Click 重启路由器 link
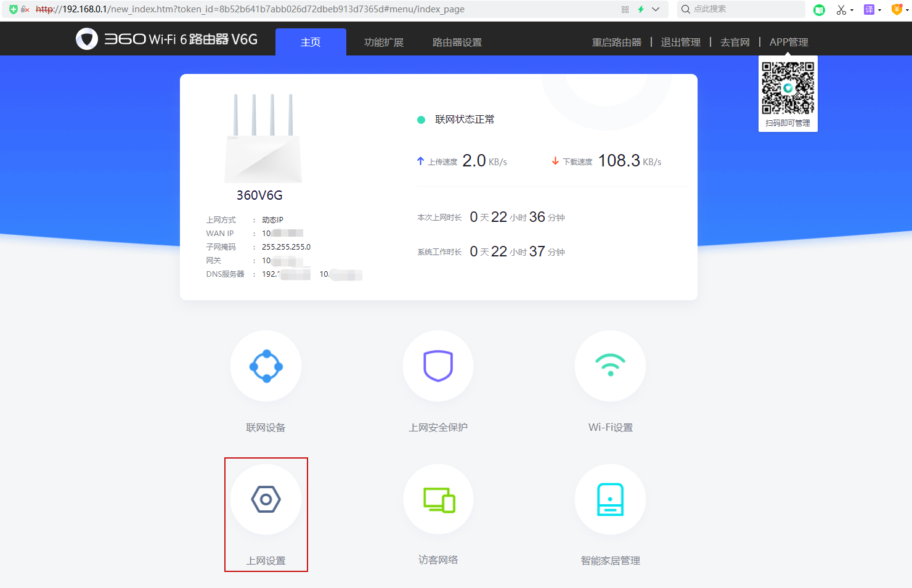912x588 pixels. click(x=616, y=42)
